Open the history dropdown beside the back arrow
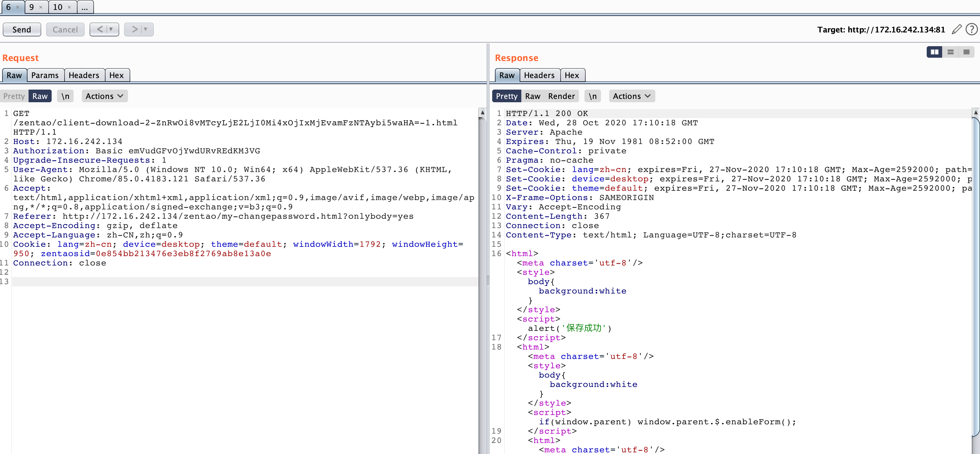This screenshot has height=454, width=980. pos(111,29)
